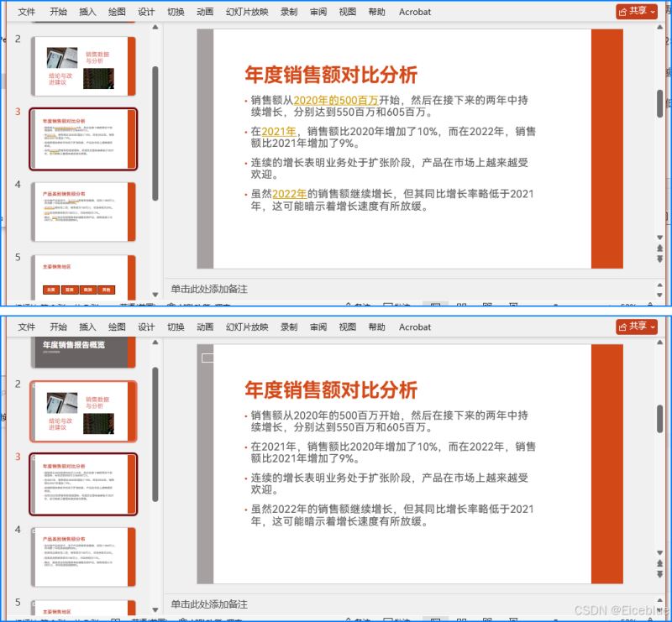
Task: Select slide 3 thumbnail in the lower window
Action: coord(83,484)
